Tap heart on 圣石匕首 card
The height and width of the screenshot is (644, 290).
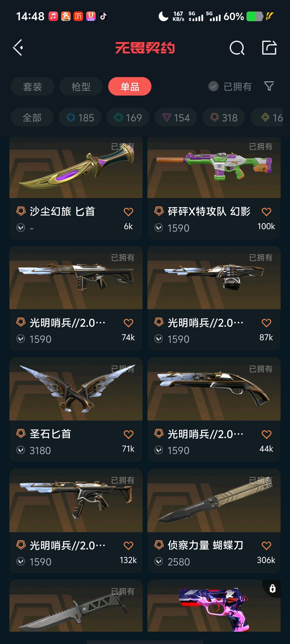tap(128, 434)
